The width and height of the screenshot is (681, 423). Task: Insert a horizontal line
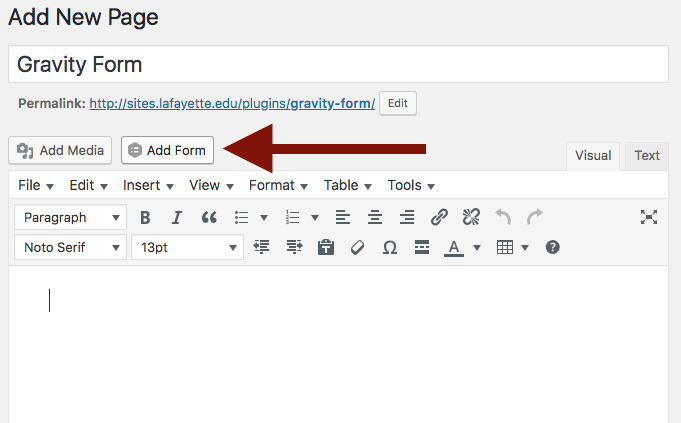click(422, 247)
